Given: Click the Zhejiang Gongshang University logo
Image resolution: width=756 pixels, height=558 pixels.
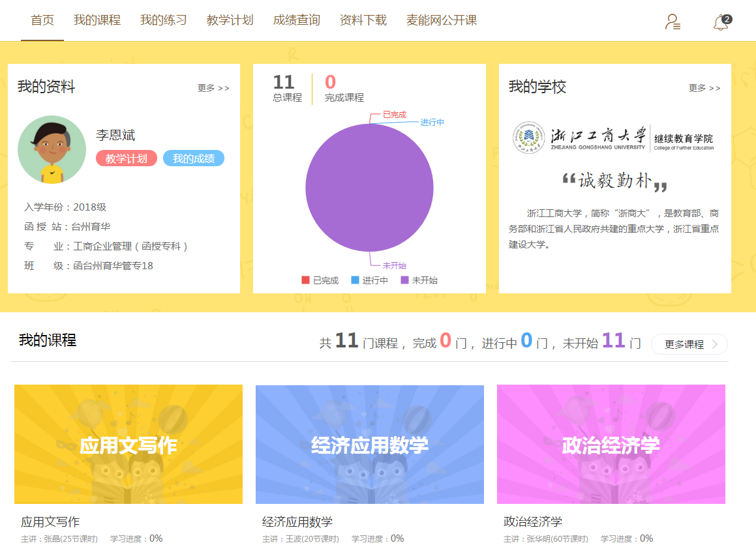Looking at the screenshot, I should tap(613, 138).
